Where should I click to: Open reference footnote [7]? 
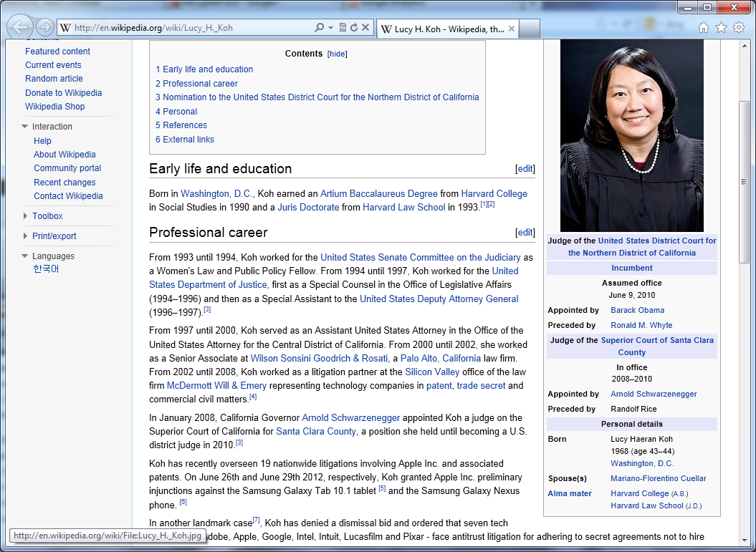tap(256, 520)
